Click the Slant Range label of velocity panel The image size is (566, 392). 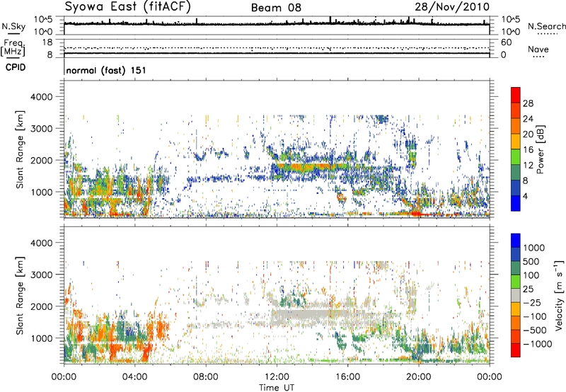20,296
